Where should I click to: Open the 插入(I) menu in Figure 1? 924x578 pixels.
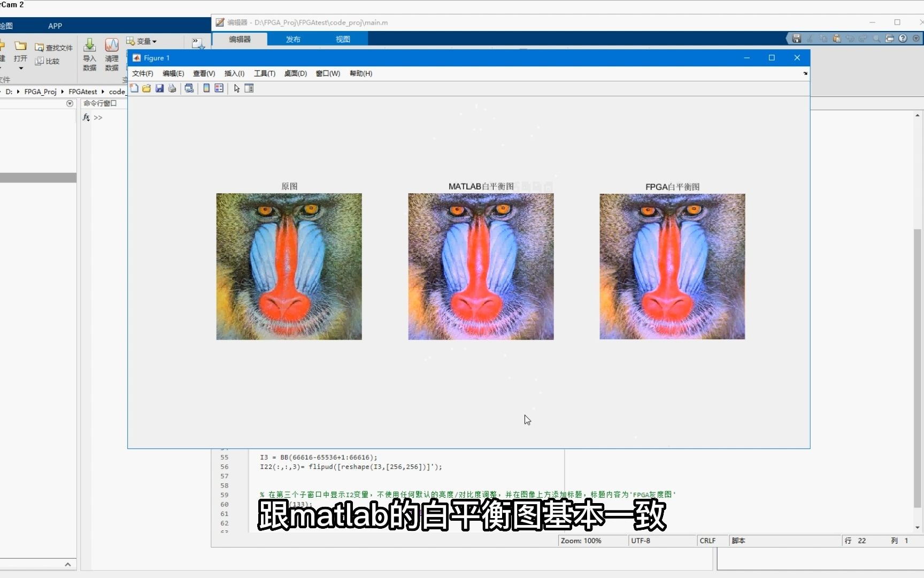(x=234, y=74)
